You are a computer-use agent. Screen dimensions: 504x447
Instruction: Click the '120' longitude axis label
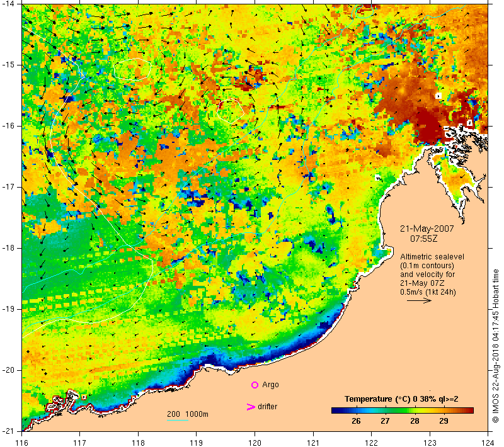click(255, 443)
